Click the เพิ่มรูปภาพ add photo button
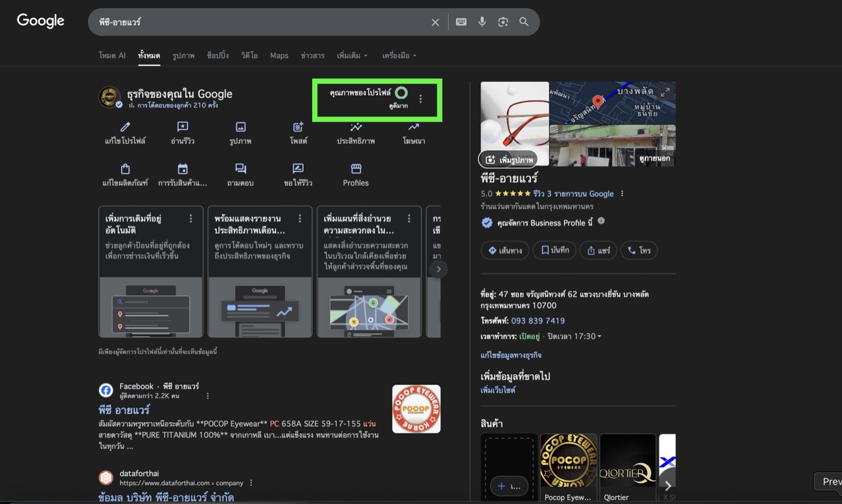 [508, 159]
